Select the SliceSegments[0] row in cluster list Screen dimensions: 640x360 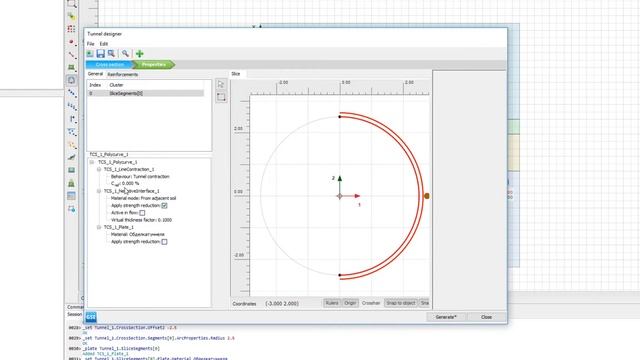[146, 93]
